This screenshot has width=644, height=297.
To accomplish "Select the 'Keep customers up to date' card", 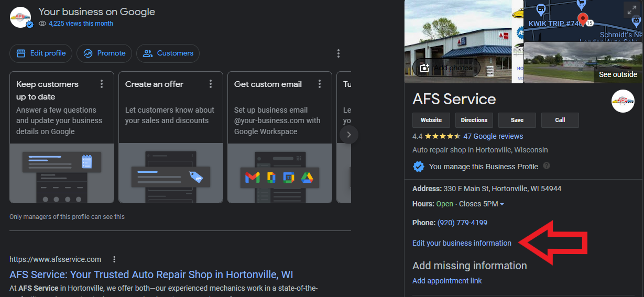I will (x=62, y=137).
